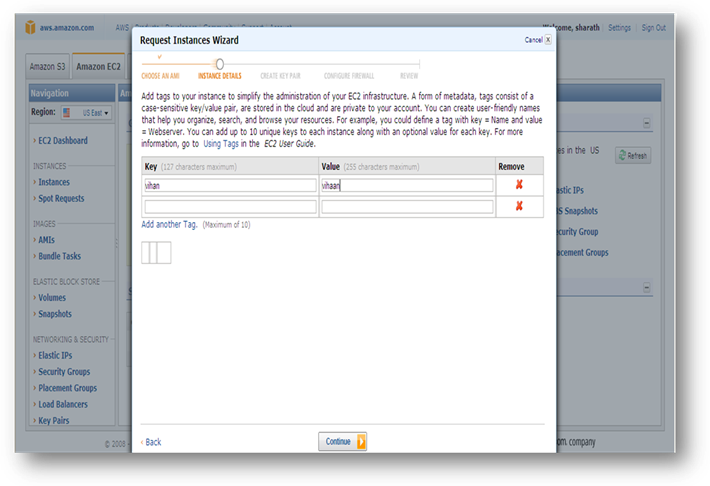The image size is (710, 486).
Task: Click the AWS cube logo
Action: [x=30, y=27]
